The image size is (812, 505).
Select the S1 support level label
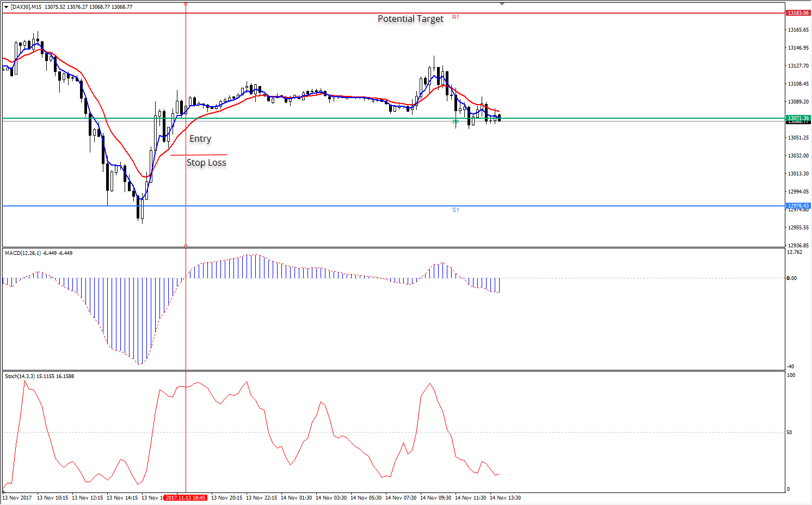455,209
